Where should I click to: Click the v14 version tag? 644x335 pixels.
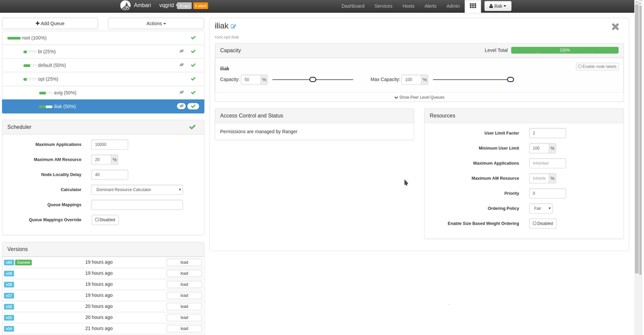pos(8,329)
